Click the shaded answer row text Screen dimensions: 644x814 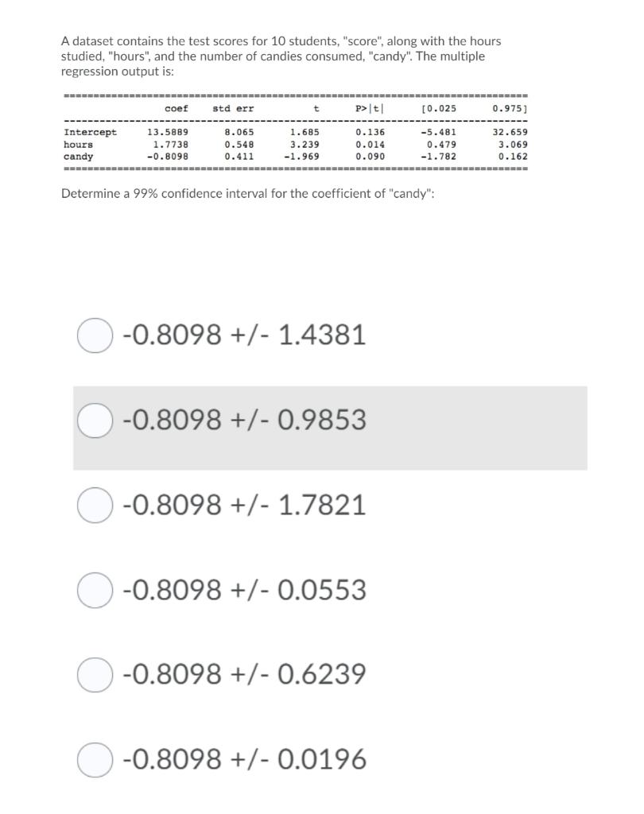tap(244, 419)
